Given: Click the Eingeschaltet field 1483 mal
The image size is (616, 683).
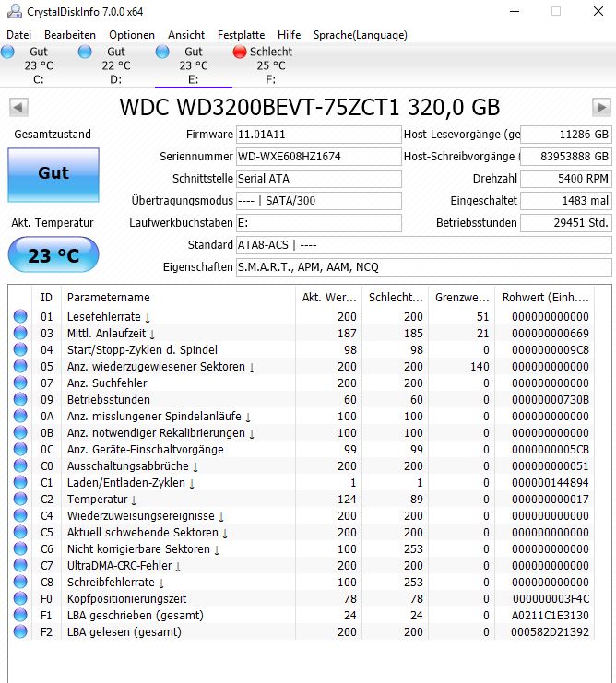Looking at the screenshot, I should point(566,201).
